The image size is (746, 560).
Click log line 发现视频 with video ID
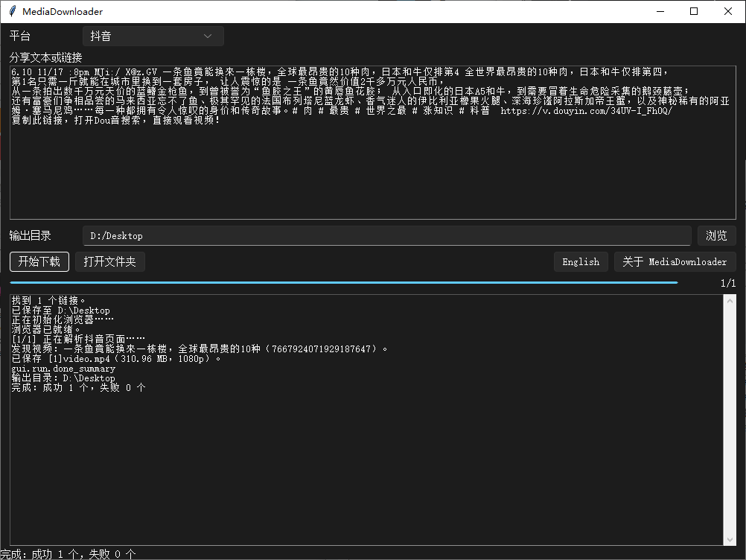click(200, 349)
